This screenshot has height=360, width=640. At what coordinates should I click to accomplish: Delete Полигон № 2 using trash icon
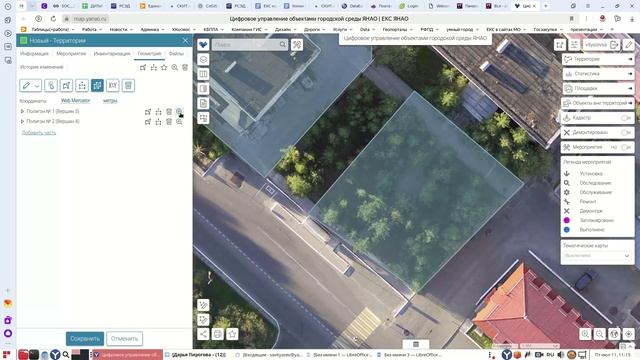click(x=169, y=122)
